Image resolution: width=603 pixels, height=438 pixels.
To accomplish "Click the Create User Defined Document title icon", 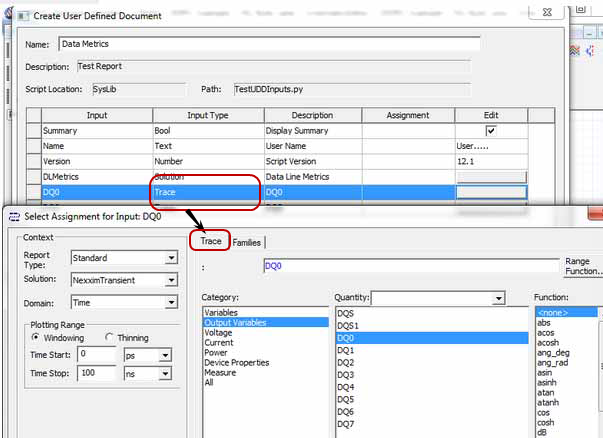I will tap(23, 16).
